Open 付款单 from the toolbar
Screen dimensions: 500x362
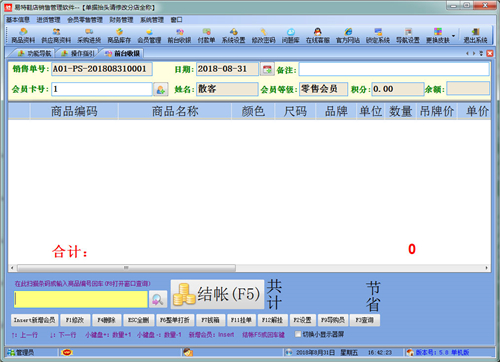[x=206, y=36]
